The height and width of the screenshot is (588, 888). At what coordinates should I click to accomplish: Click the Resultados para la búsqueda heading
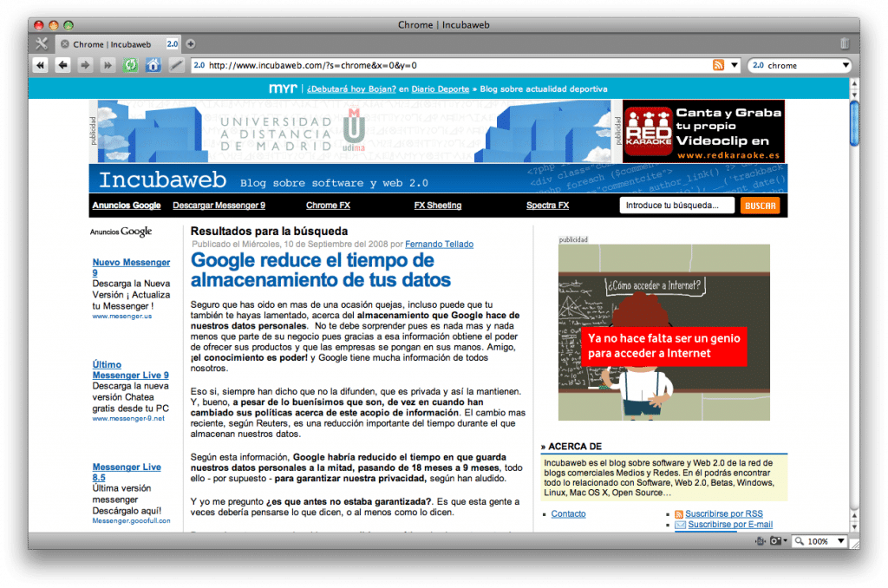pyautogui.click(x=269, y=231)
